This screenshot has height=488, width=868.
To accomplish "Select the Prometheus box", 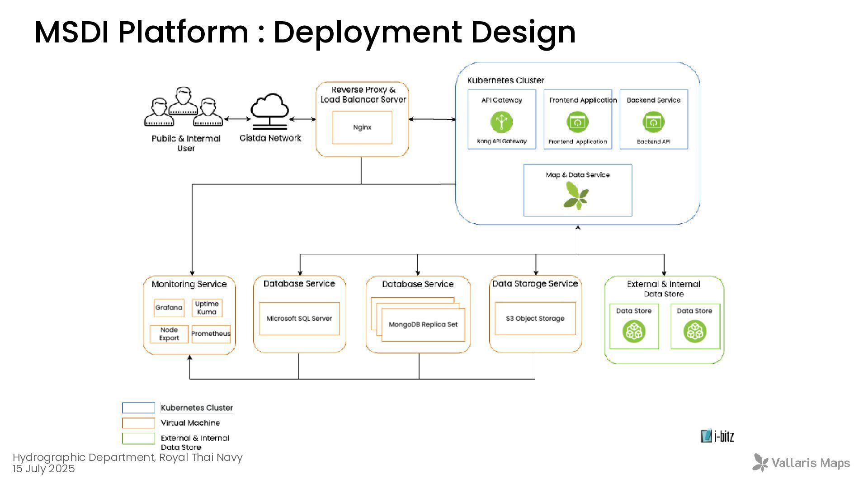I will pos(211,334).
